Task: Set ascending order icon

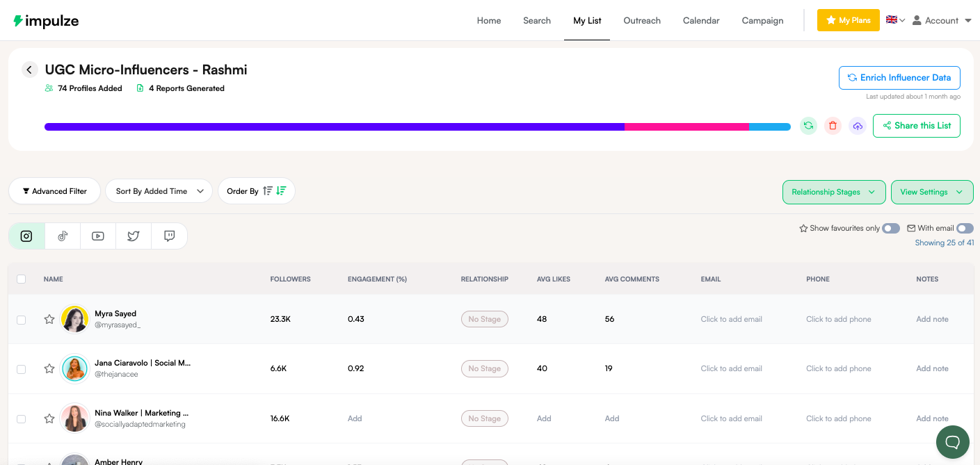Action: tap(268, 190)
